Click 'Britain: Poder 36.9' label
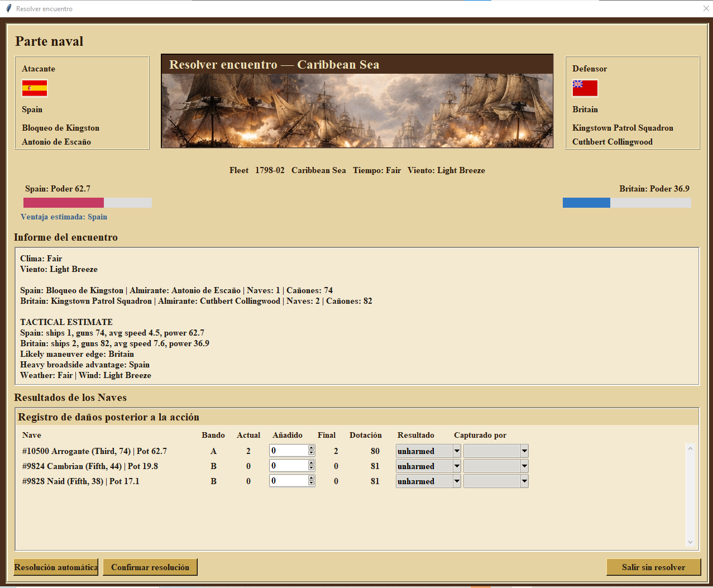The height and width of the screenshot is (588, 713). 654,189
